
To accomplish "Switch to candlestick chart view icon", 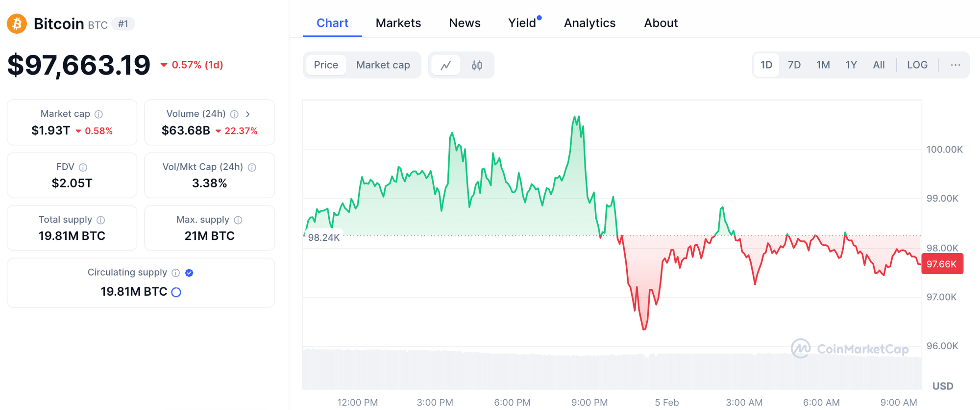I will click(477, 65).
